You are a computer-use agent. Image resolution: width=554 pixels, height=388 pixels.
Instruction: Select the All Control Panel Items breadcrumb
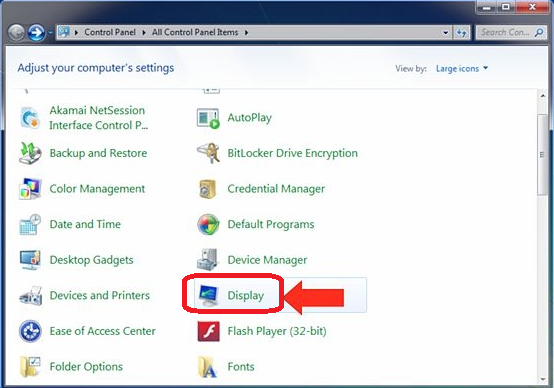pos(195,32)
